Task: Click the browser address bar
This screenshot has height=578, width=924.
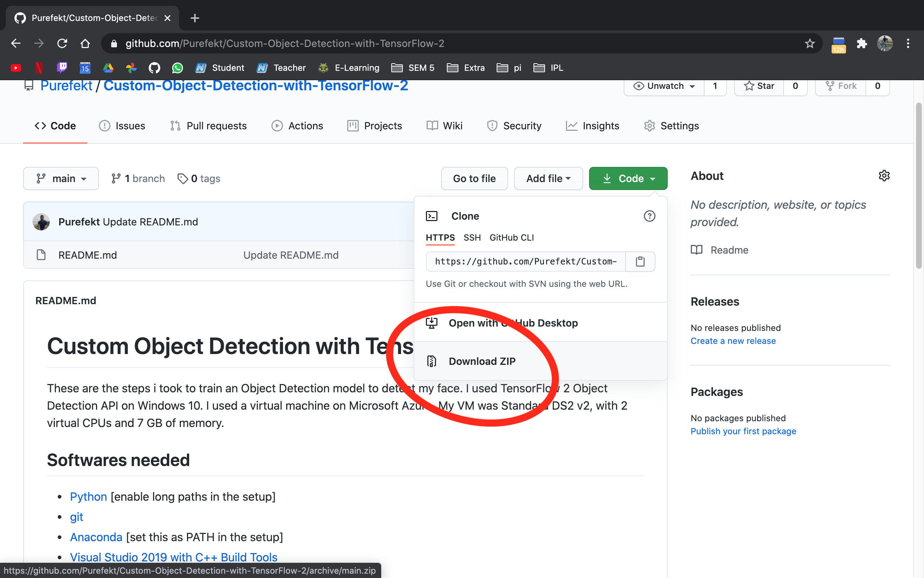Action: [x=461, y=43]
